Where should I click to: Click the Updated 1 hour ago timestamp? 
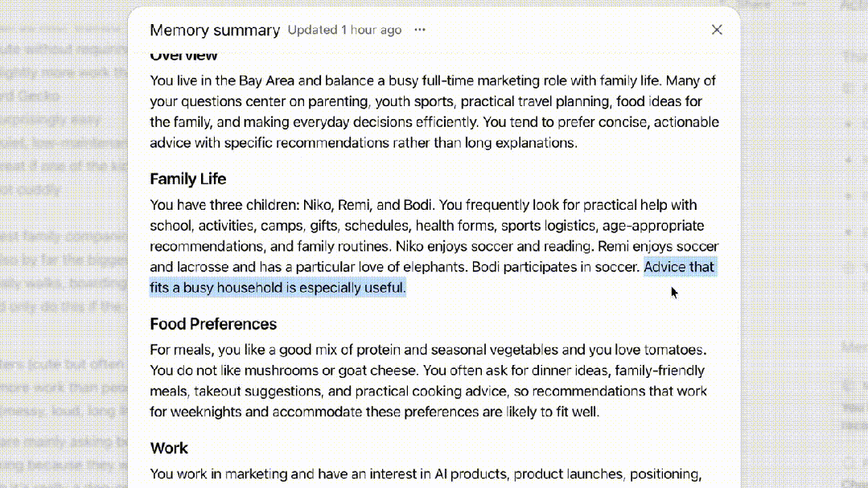(x=344, y=30)
